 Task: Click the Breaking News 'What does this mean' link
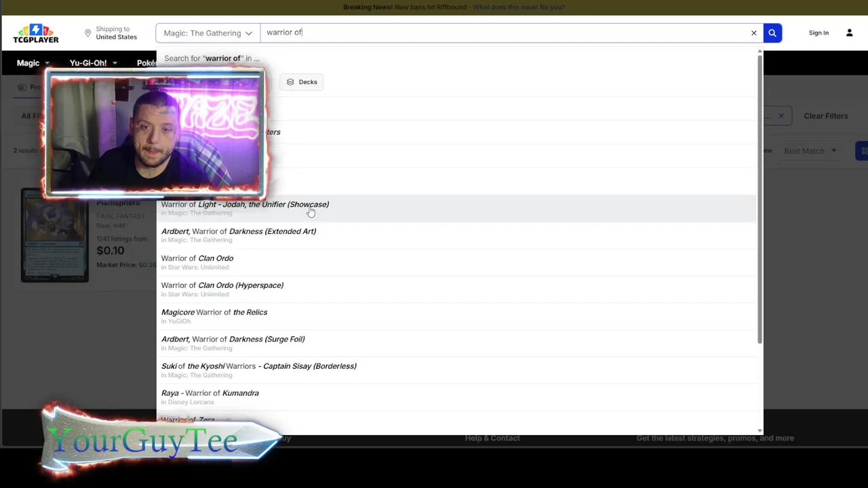(519, 7)
